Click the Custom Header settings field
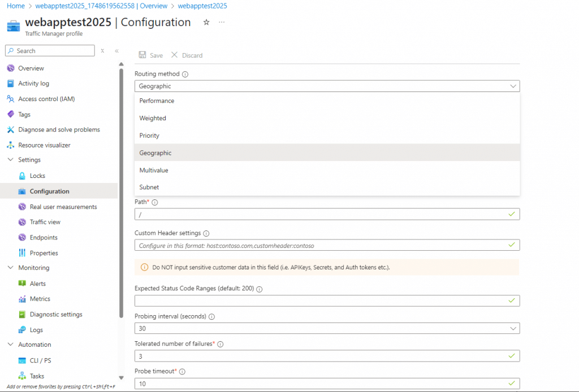 (321, 246)
